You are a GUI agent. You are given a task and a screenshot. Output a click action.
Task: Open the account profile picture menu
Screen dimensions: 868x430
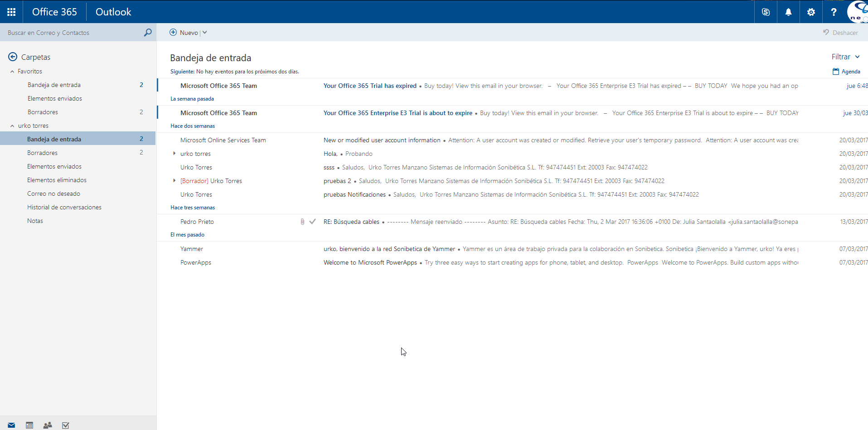[x=858, y=12]
